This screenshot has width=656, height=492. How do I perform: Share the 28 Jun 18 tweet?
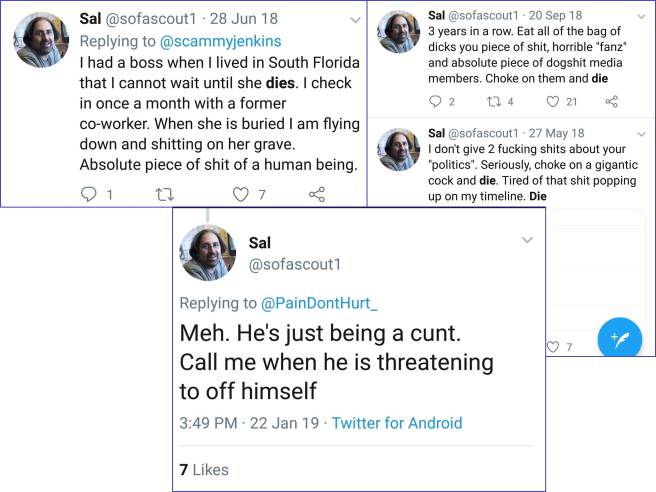click(x=317, y=195)
